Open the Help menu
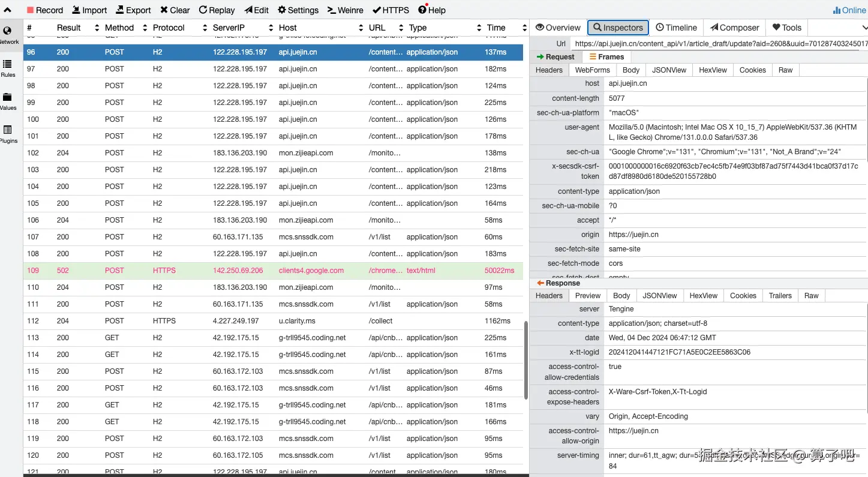This screenshot has width=868, height=477. click(432, 10)
